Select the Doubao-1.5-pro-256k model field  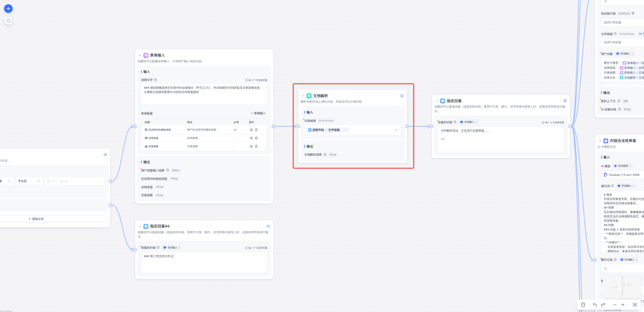click(x=622, y=174)
